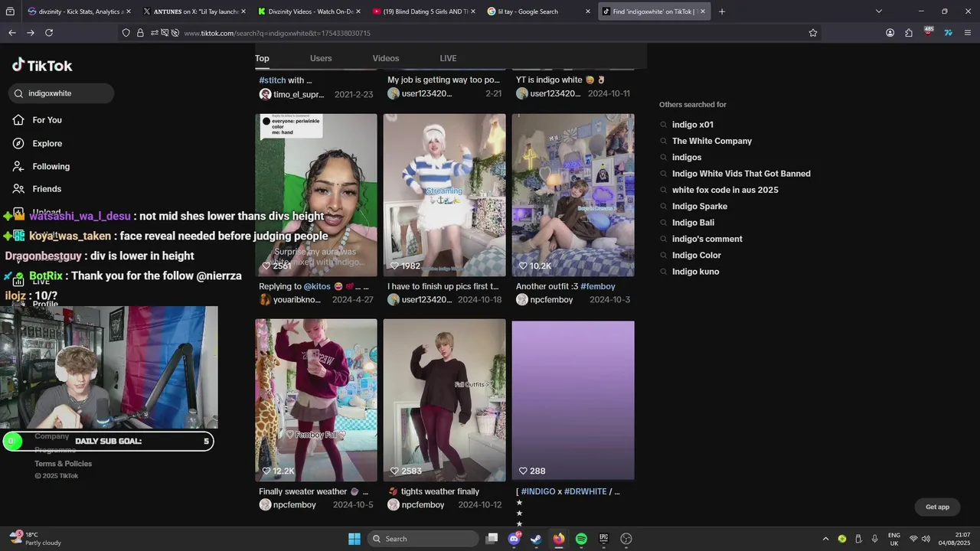Screen dimensions: 980x551
Task: Click the search magnifier icon beside indigoxwhite
Action: tap(19, 93)
